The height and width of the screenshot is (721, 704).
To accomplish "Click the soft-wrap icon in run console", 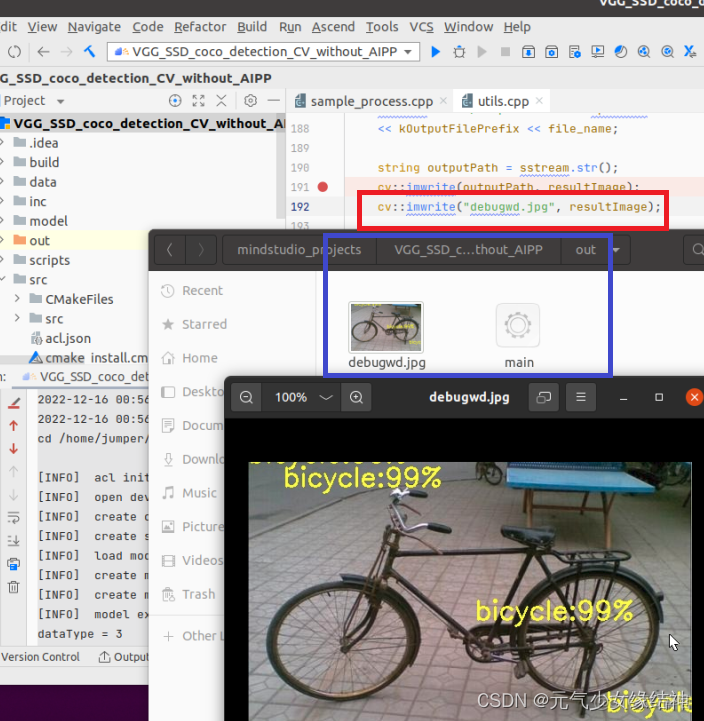I will click(14, 518).
